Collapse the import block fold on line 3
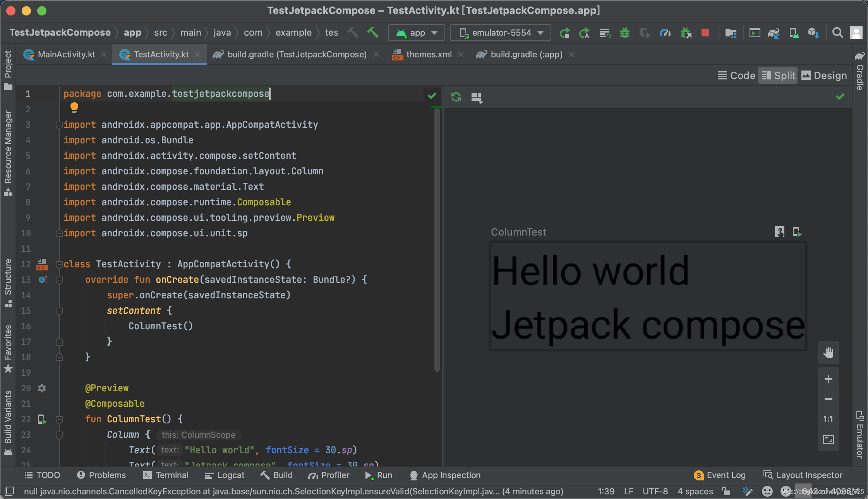 click(59, 125)
